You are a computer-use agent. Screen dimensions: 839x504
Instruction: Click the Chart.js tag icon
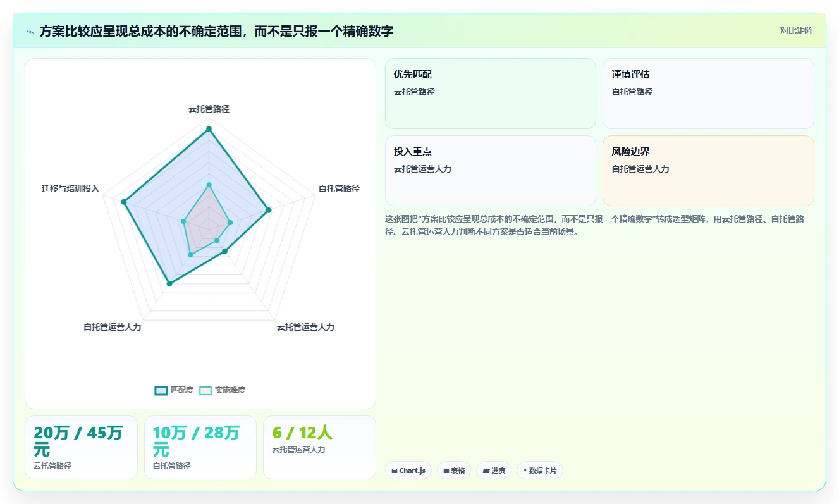coord(395,470)
